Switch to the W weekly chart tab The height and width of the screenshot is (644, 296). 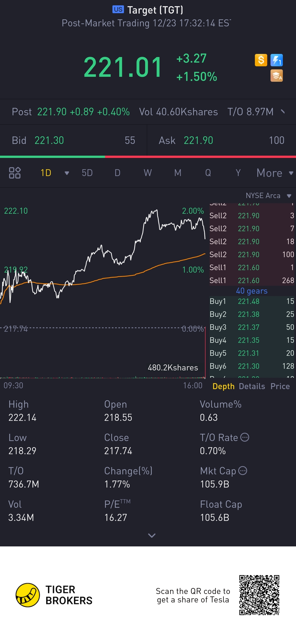(148, 173)
